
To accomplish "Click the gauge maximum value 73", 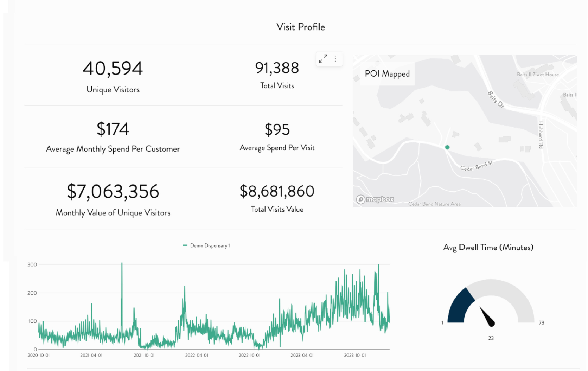I will pos(542,322).
